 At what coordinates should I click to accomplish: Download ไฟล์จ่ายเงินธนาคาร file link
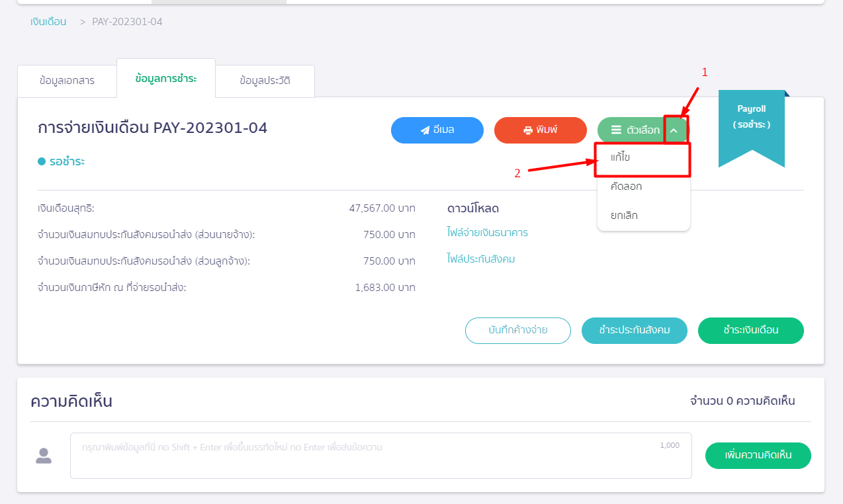(487, 233)
